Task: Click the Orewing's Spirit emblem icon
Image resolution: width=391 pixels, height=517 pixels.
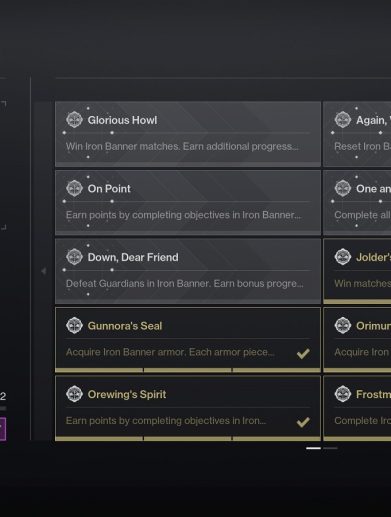Action: 74,394
